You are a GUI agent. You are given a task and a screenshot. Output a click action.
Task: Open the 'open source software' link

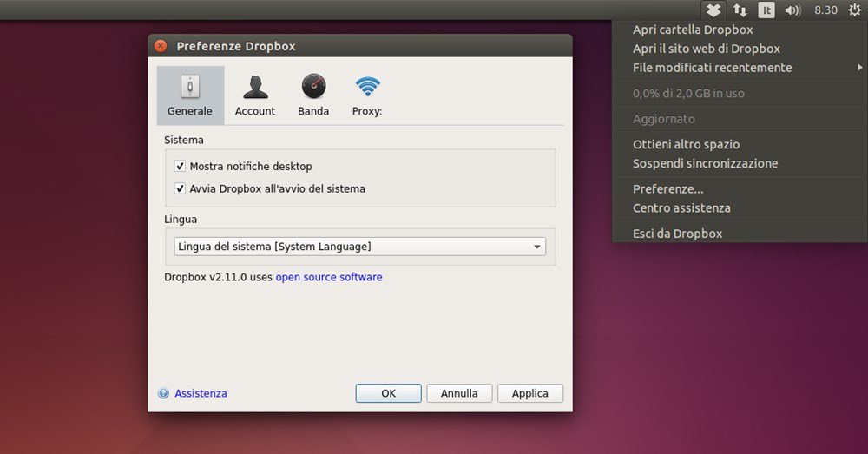[329, 277]
